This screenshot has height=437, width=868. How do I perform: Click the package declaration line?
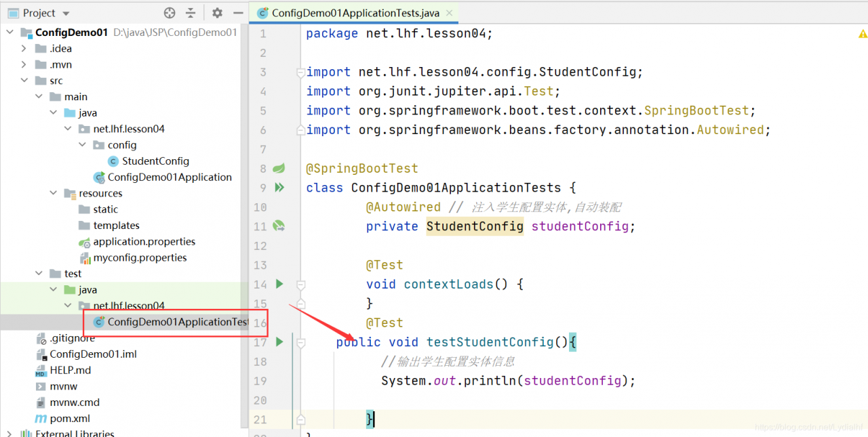point(399,33)
